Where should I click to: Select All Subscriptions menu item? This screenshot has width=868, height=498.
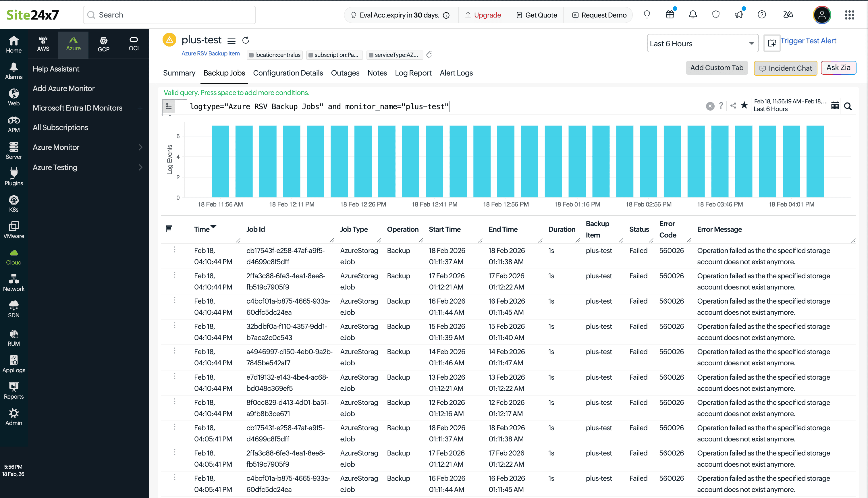[x=61, y=127]
